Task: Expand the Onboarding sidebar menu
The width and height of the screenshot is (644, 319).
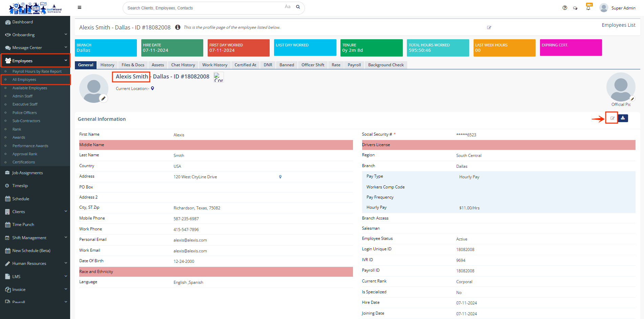Action: pyautogui.click(x=35, y=35)
